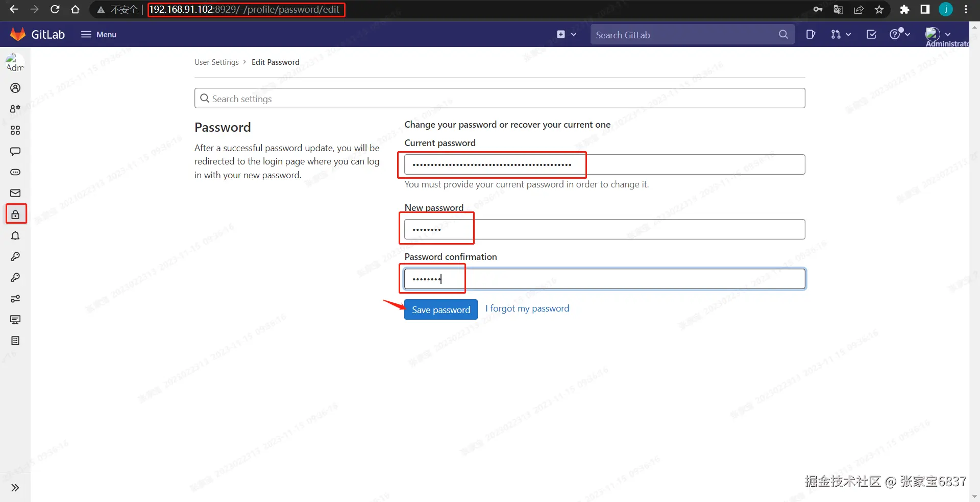Go forward in the browser
980x502 pixels.
tap(34, 9)
